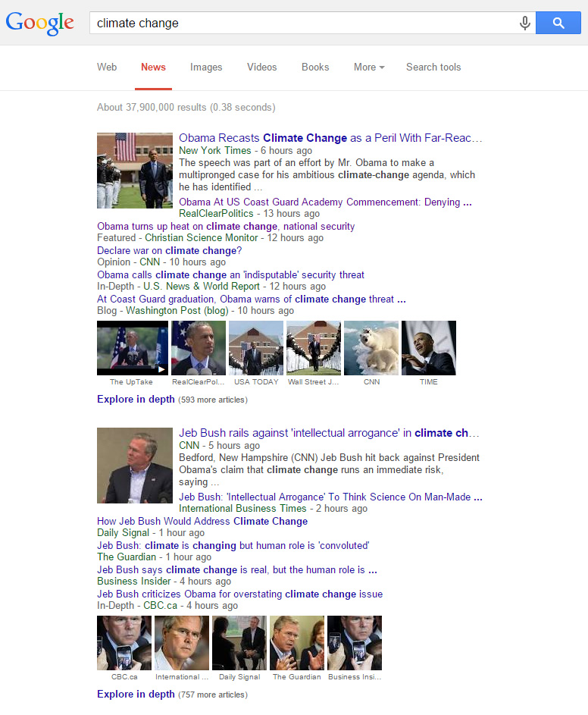Open Obama Recasts Climate Change headline
The image size is (588, 715).
point(330,138)
